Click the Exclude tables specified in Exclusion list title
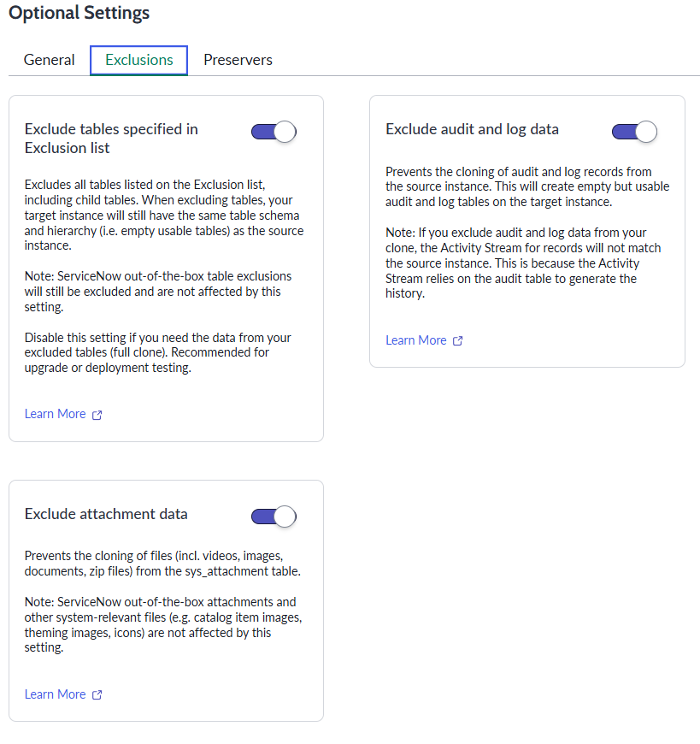Viewport: 700px width, 744px height. 111,139
